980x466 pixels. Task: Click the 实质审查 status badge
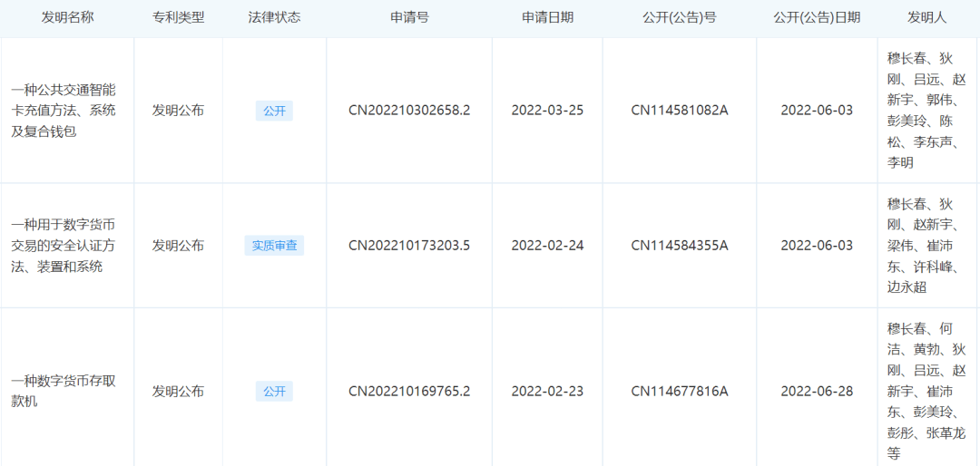click(274, 245)
